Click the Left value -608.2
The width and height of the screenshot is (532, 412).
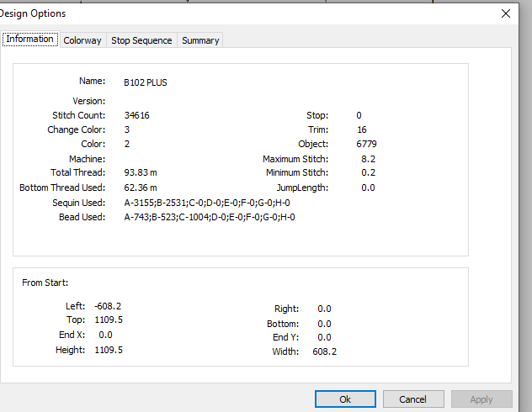pos(108,306)
